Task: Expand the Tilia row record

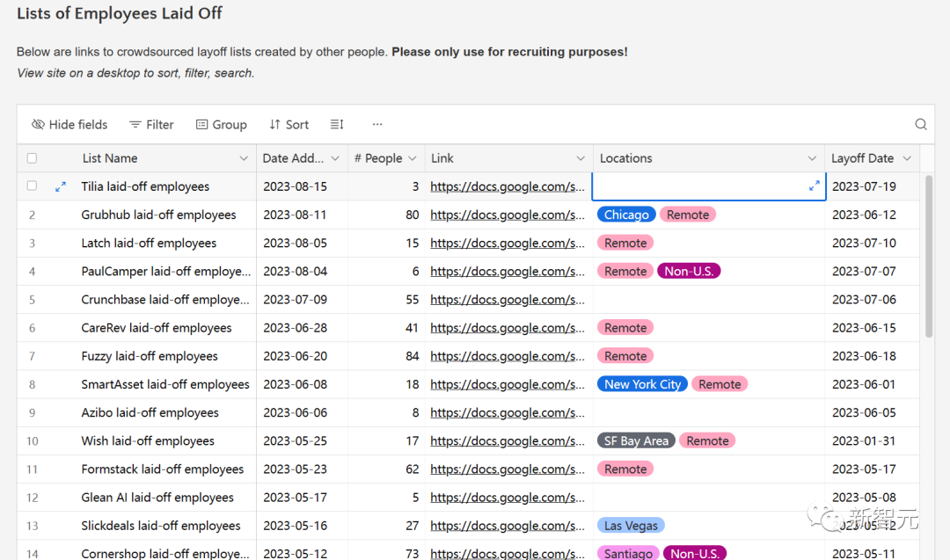Action: point(61,186)
